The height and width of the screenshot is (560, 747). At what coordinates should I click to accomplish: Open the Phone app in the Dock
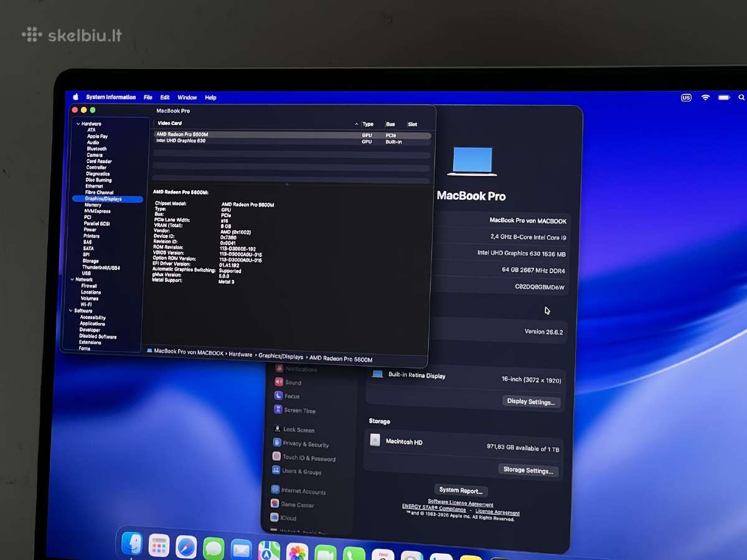pyautogui.click(x=354, y=554)
